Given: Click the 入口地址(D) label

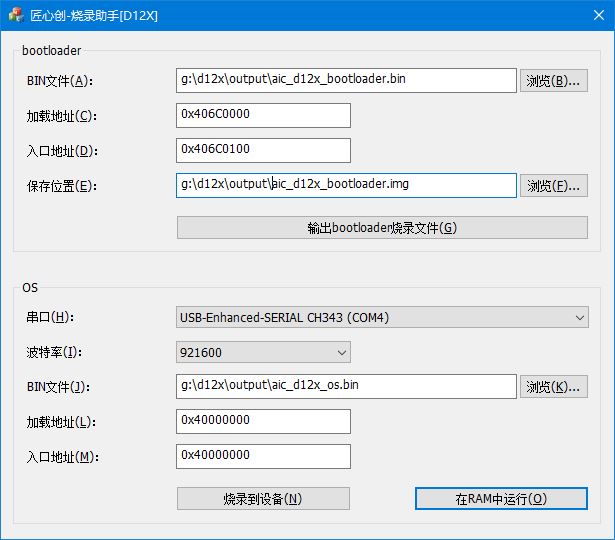Looking at the screenshot, I should pos(62,151).
